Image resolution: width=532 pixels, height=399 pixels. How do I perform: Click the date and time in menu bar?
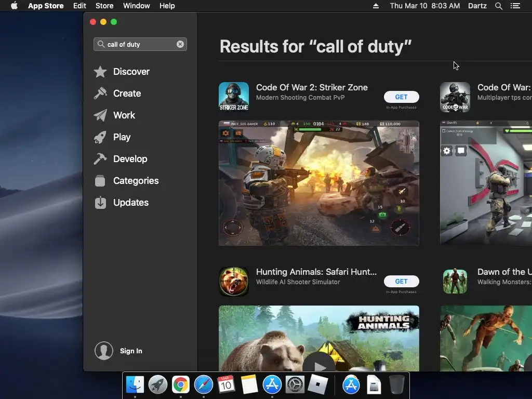click(425, 6)
